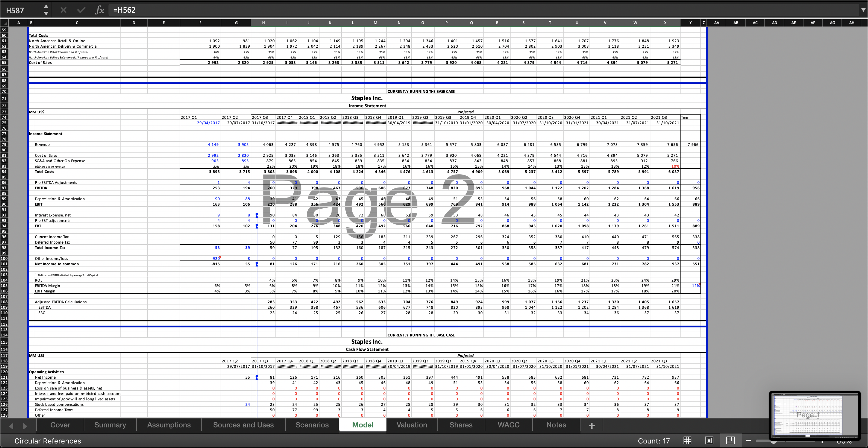Viewport: 868px width, 448px height.
Task: Select row 79 header
Action: click(x=4, y=145)
